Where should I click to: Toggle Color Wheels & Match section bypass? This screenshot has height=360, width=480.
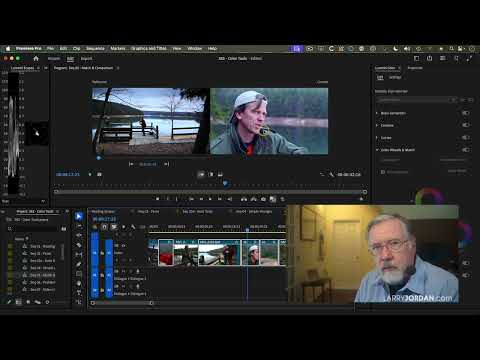click(x=466, y=150)
